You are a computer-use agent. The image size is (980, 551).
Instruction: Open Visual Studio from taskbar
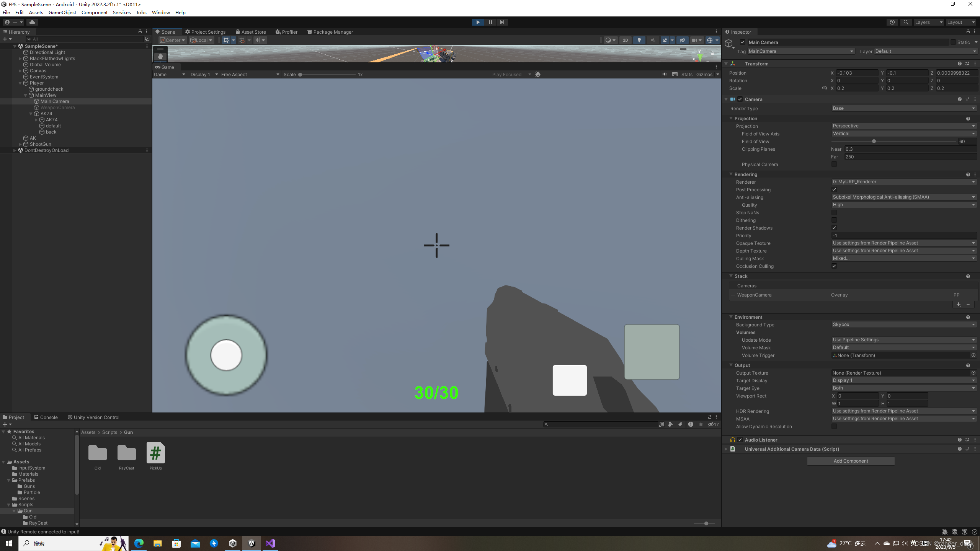pyautogui.click(x=270, y=543)
